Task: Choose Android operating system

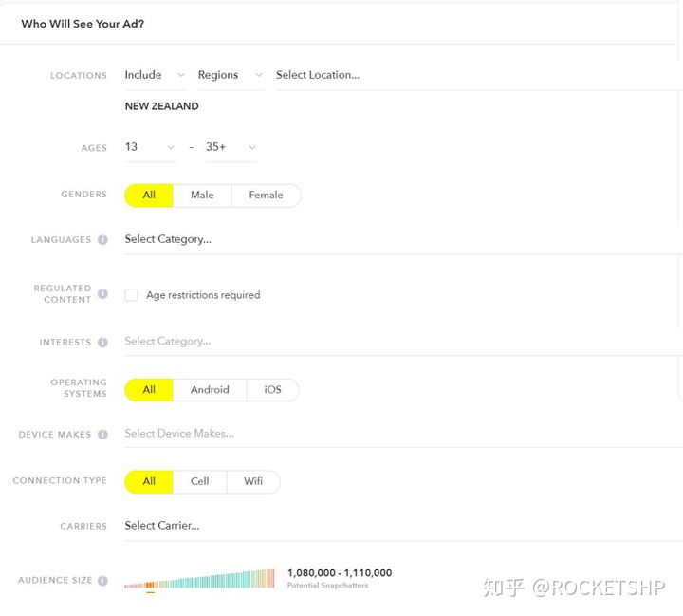Action: click(210, 390)
